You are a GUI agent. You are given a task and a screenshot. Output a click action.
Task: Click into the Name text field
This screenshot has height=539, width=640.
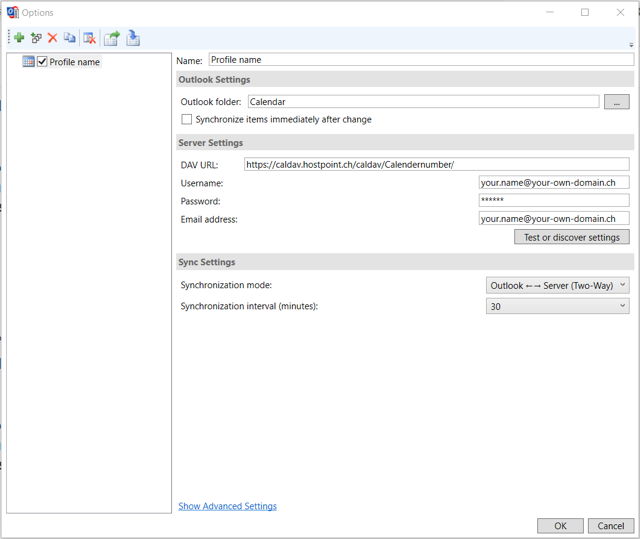421,60
